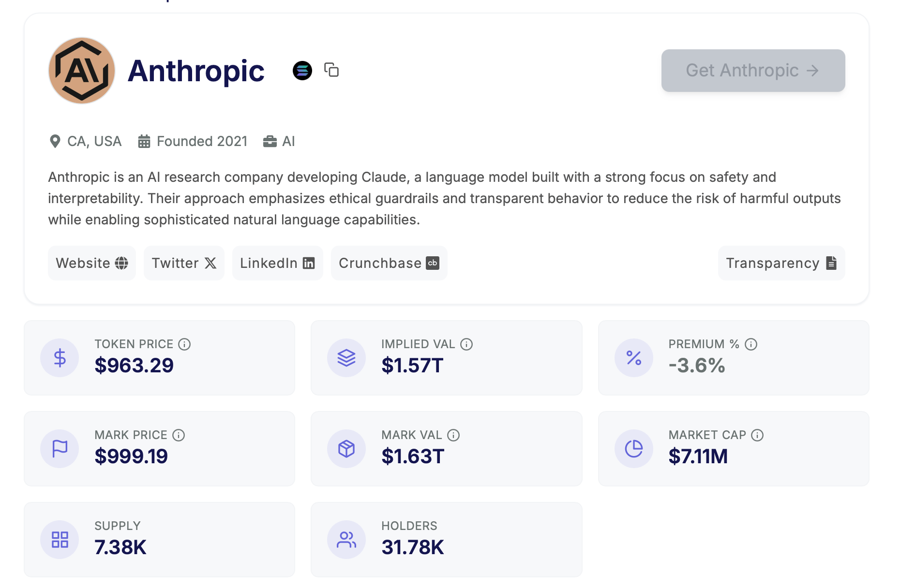Click the percent icon in Premium card
The image size is (901, 588).
(x=634, y=358)
